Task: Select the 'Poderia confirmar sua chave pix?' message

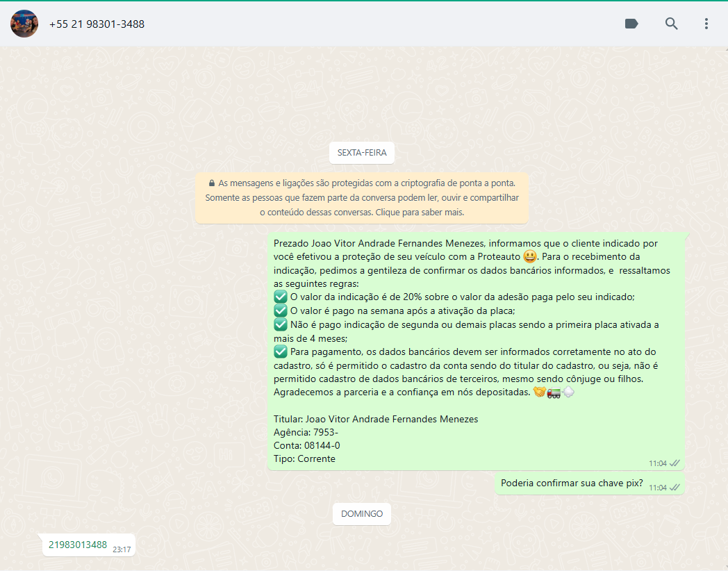Action: pyautogui.click(x=572, y=483)
